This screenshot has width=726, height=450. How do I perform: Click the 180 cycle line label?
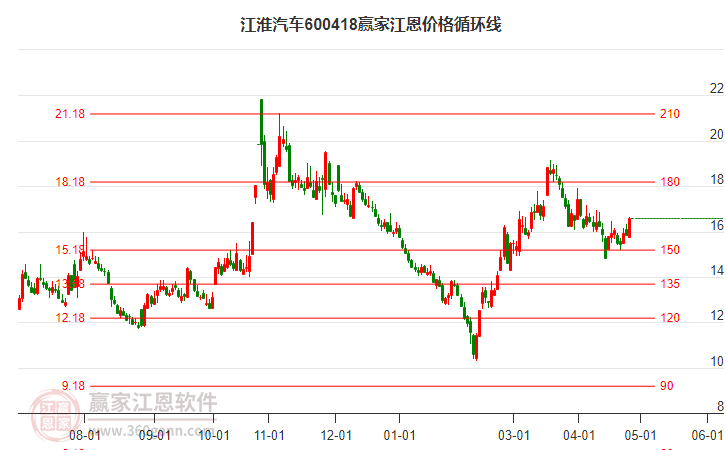click(670, 181)
